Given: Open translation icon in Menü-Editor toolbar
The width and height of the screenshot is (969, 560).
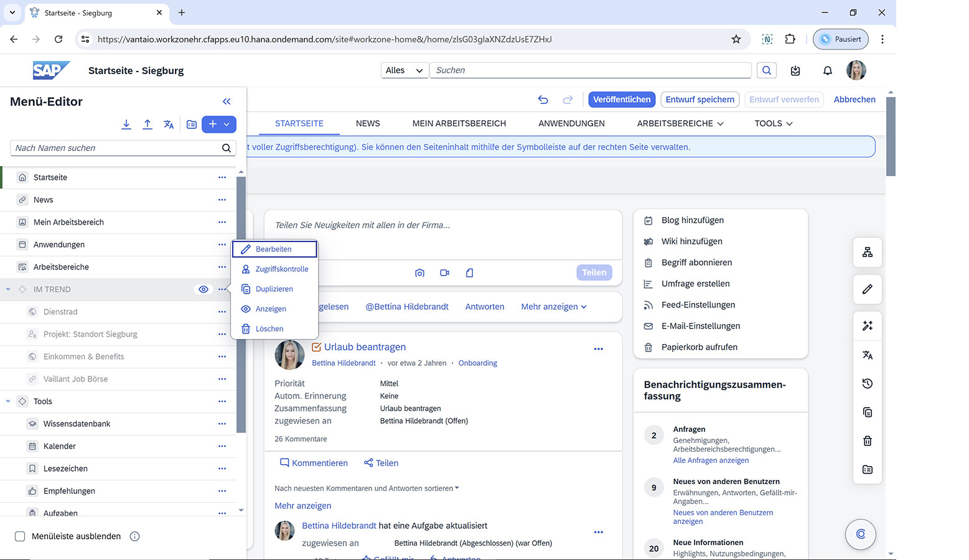Looking at the screenshot, I should 169,124.
